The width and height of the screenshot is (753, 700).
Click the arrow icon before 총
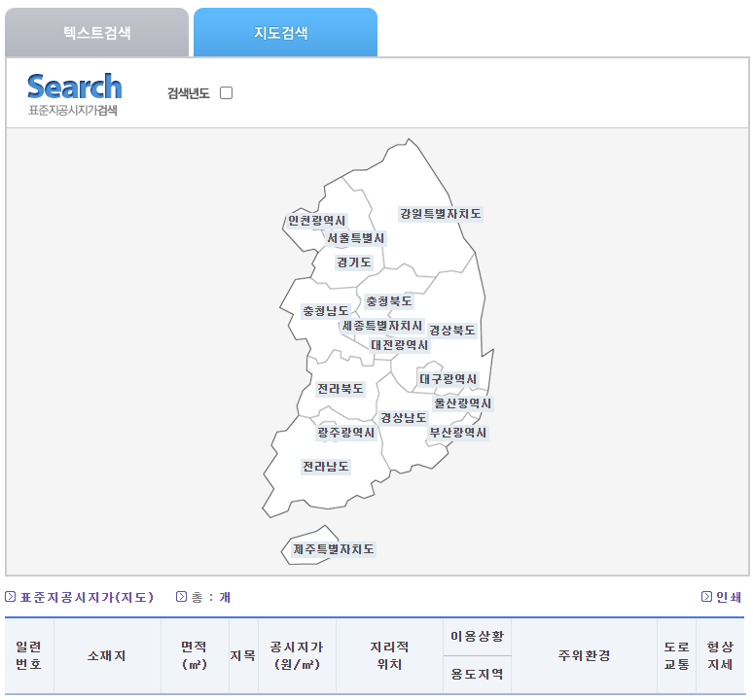point(181,596)
